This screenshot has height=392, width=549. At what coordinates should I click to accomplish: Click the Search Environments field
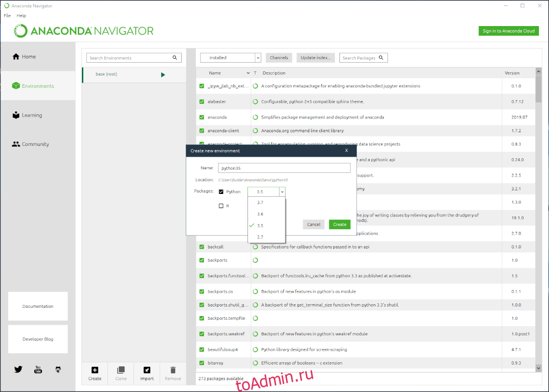tap(134, 58)
